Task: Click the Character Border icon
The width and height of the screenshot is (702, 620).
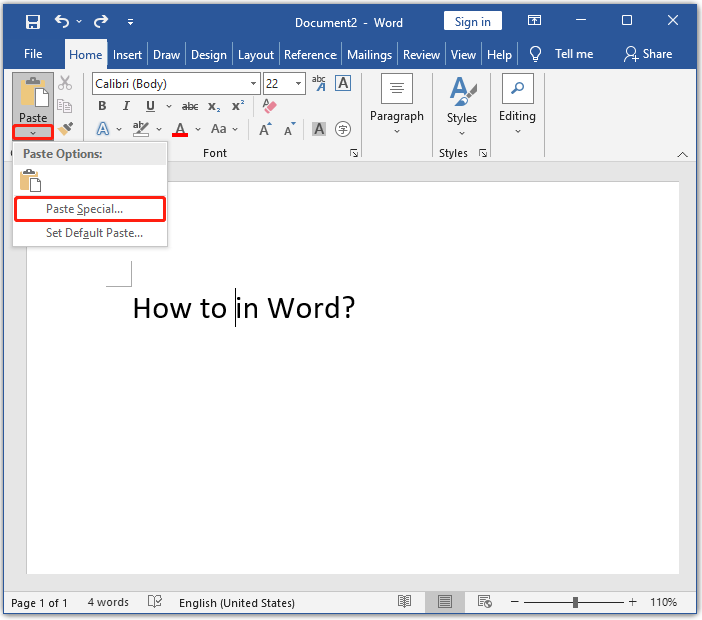Action: tap(343, 83)
